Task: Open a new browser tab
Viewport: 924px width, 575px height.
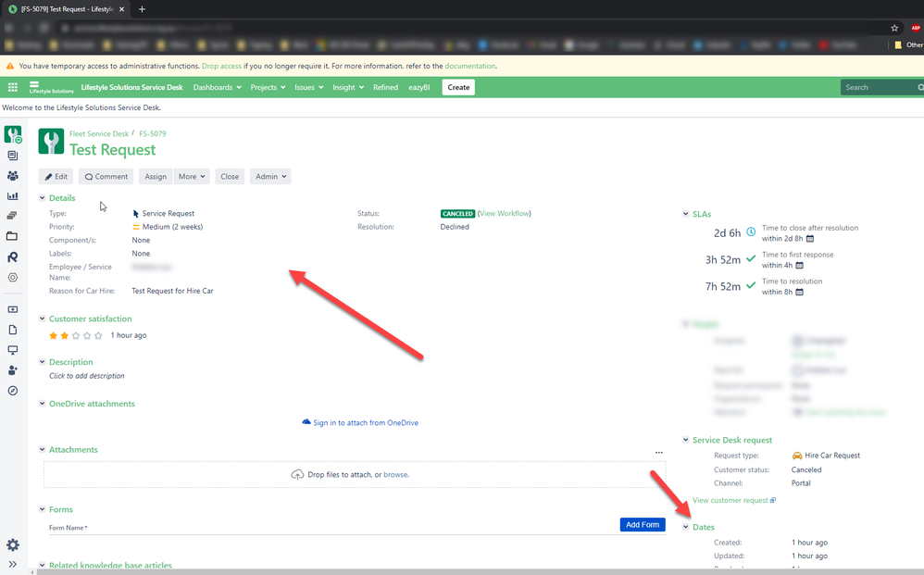Action: click(142, 9)
